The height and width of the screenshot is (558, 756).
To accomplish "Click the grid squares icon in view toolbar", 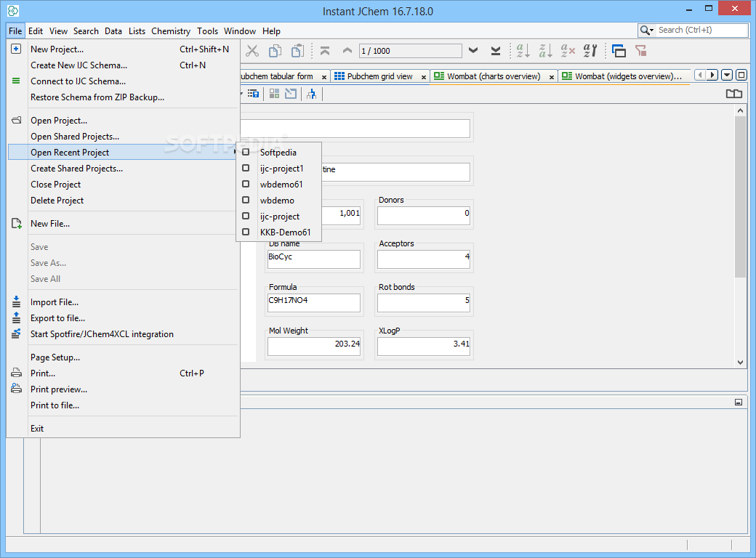I will 274,94.
